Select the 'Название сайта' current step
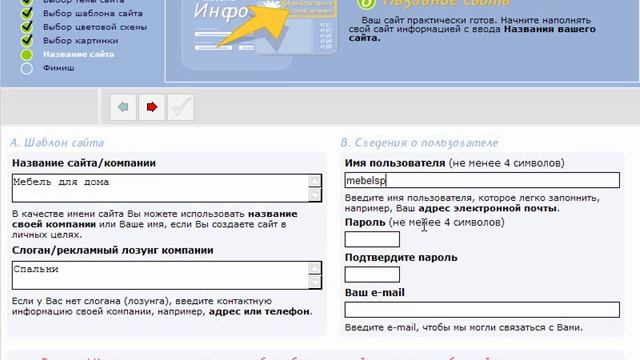 pyautogui.click(x=78, y=54)
